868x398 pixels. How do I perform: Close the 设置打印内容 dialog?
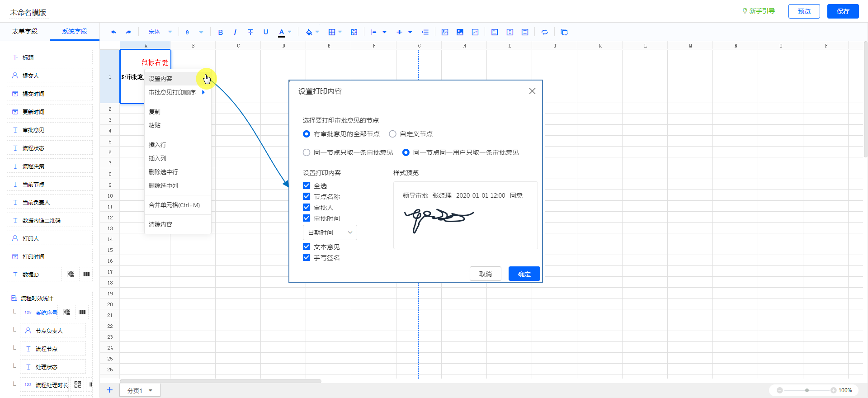click(x=532, y=91)
